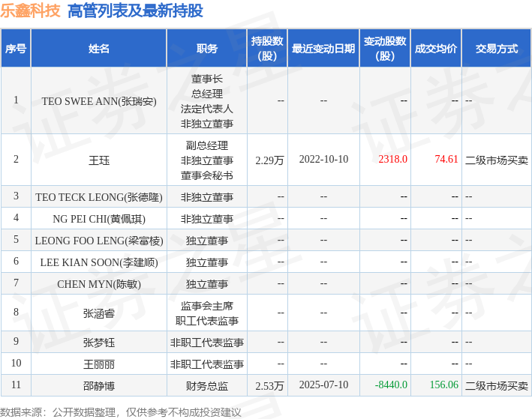Click 非职工代表监事 in 王丽丽 row
Screen dimensions: 532x419
pos(206,364)
